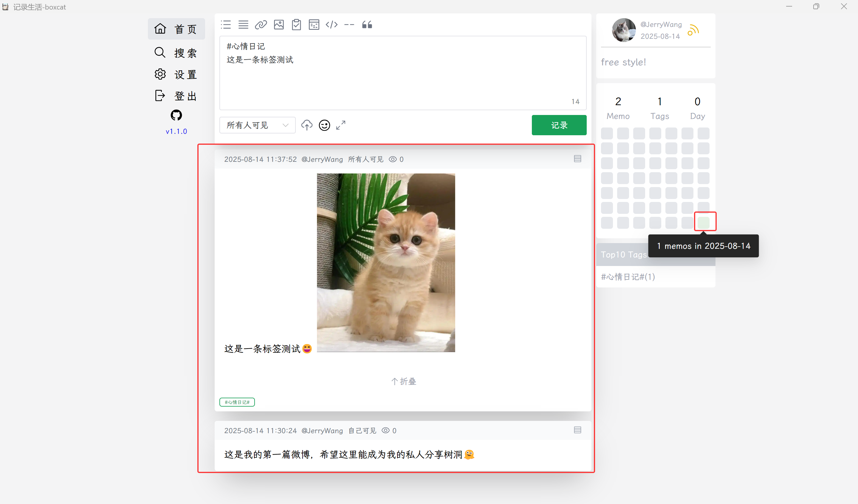This screenshot has height=504, width=858.
Task: Open options menu of 11:37:52 memo
Action: [577, 159]
